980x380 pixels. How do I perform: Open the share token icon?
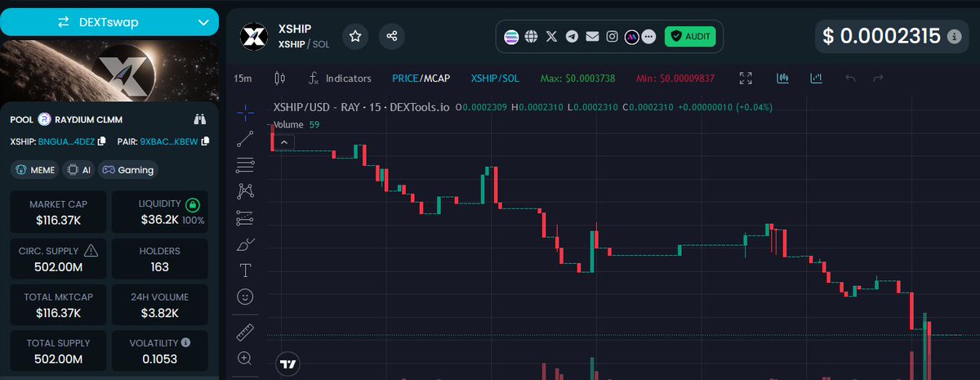coord(392,36)
